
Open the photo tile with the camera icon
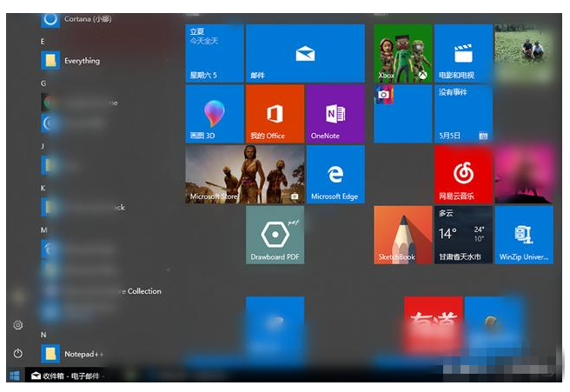[x=403, y=114]
